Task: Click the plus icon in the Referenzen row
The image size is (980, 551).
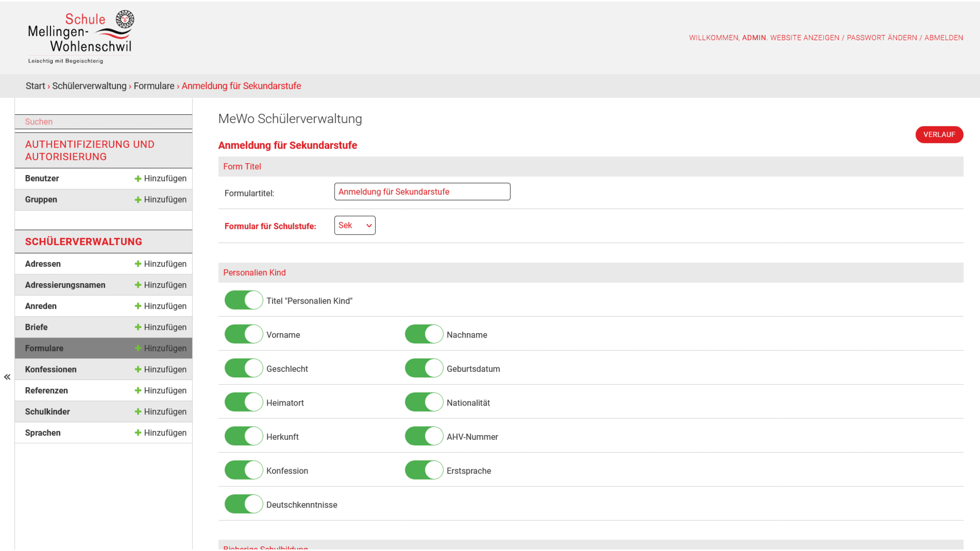Action: coord(138,390)
